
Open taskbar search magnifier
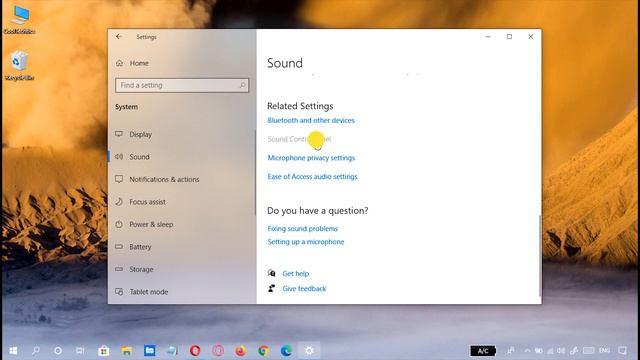point(36,351)
